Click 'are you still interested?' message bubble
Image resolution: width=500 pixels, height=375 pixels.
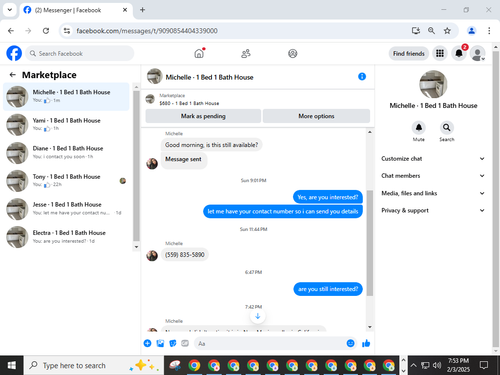point(328,289)
